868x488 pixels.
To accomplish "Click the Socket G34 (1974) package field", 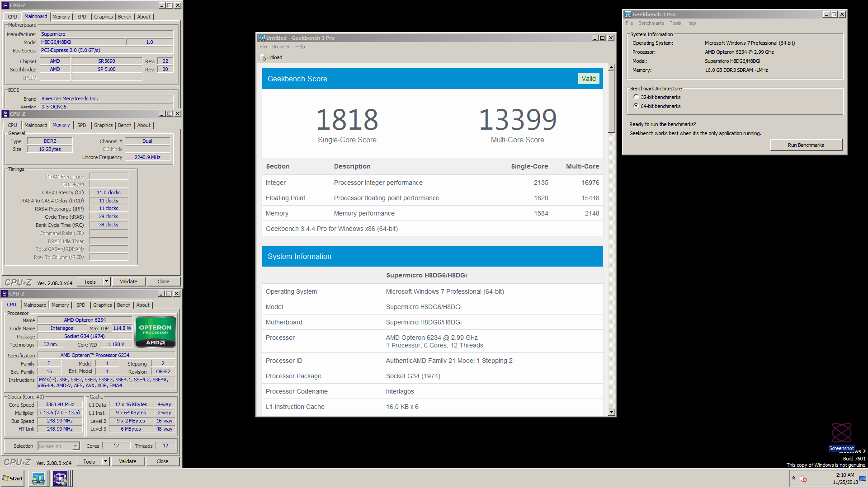I will [85, 336].
